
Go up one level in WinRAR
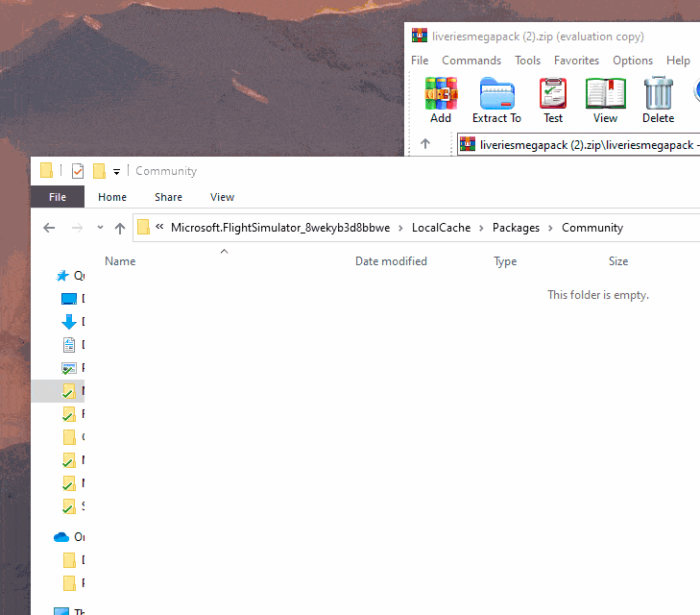click(x=426, y=144)
